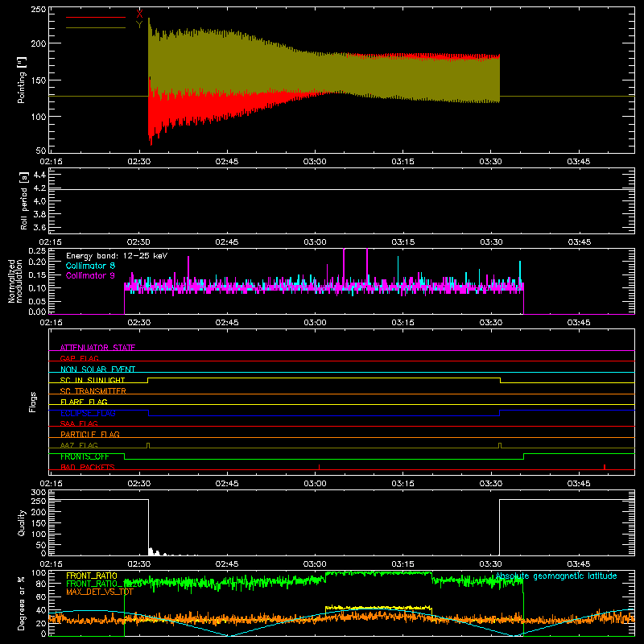Click the ATTENUATOR_STATE flag label

coord(97,348)
